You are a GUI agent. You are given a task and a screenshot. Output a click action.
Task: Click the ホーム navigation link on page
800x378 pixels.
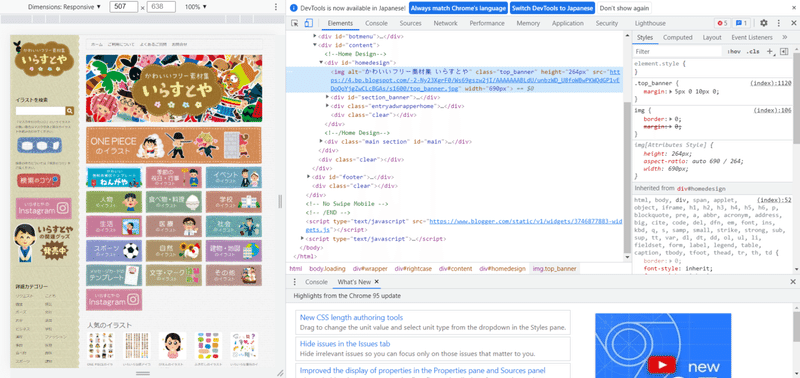click(96, 44)
